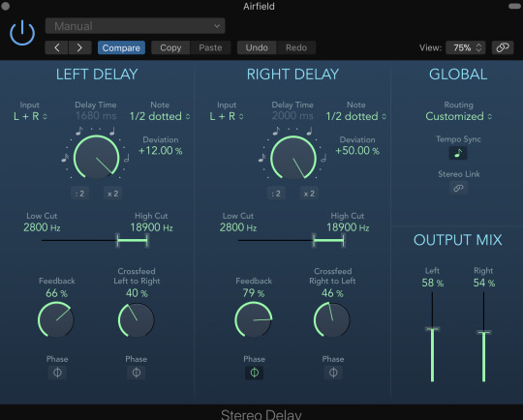Click Output Mix Right 54 % value
523x420 pixels.
484,283
